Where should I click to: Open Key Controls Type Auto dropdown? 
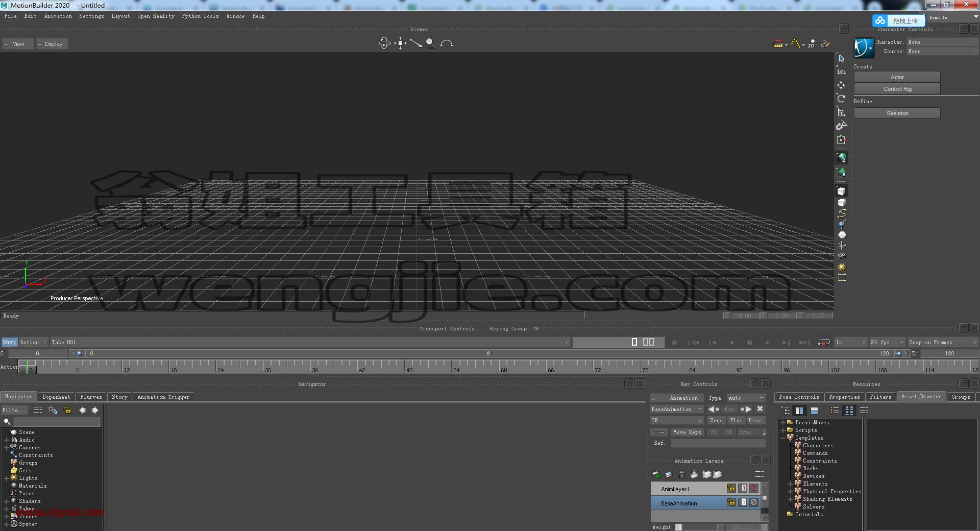coord(746,398)
